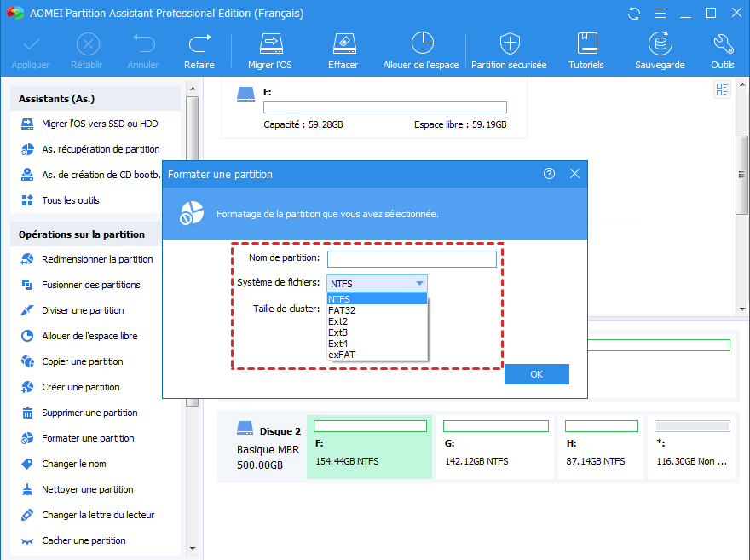Image resolution: width=750 pixels, height=560 pixels.
Task: Collapse the Système de fichiers dropdown
Action: pyautogui.click(x=419, y=284)
